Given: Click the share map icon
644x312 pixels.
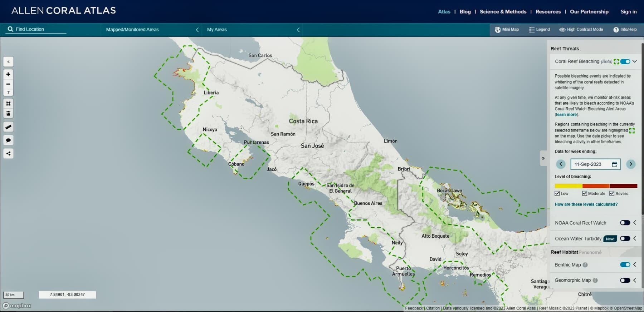Looking at the screenshot, I should click(8, 153).
